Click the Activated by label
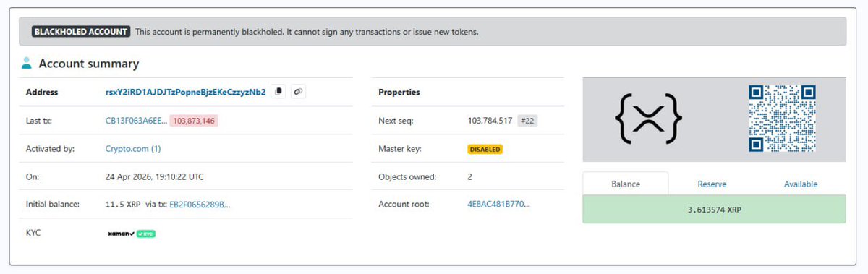This screenshot has width=868, height=274. [x=48, y=149]
